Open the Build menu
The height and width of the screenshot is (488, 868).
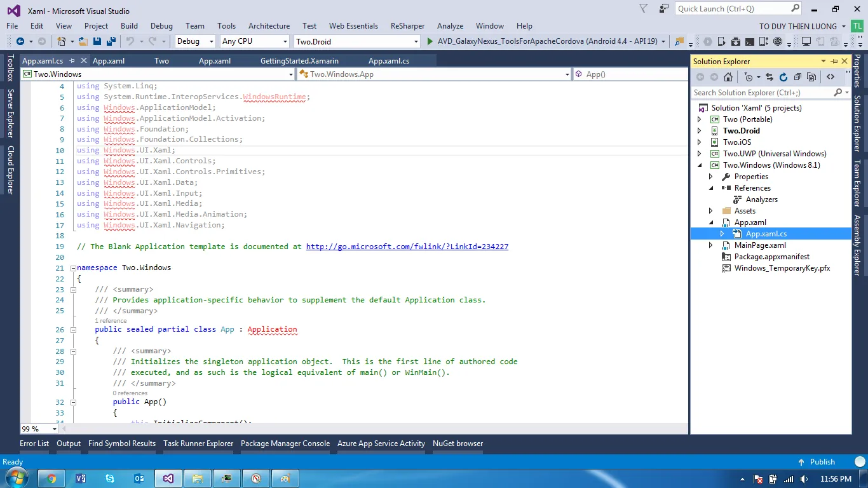click(129, 26)
